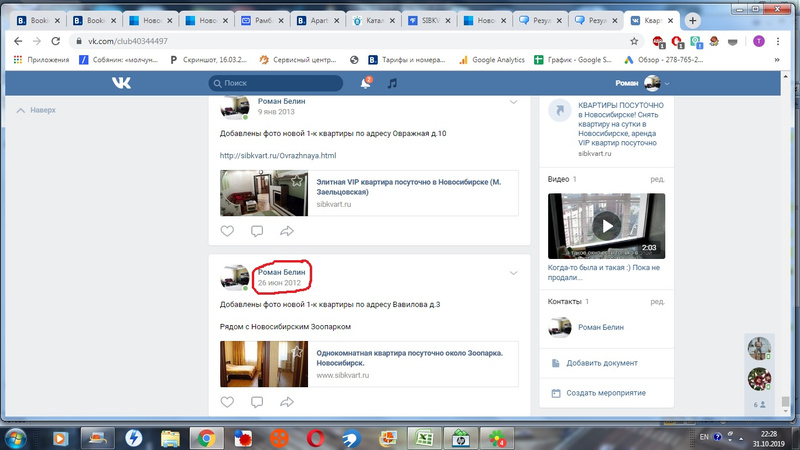Bookmark this page with the star icon
Viewport: 800px width, 450px height.
[x=634, y=41]
